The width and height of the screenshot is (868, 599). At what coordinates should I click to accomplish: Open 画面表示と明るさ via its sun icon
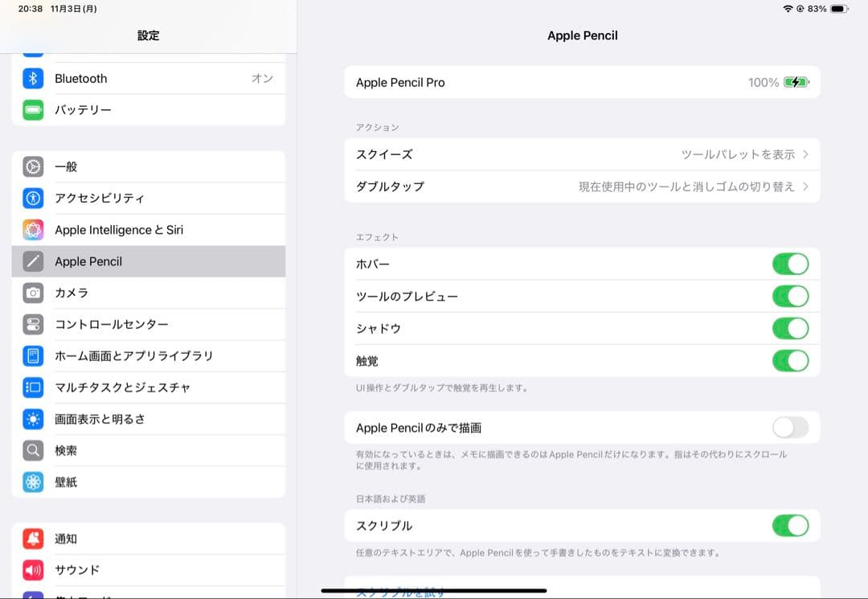coord(33,419)
